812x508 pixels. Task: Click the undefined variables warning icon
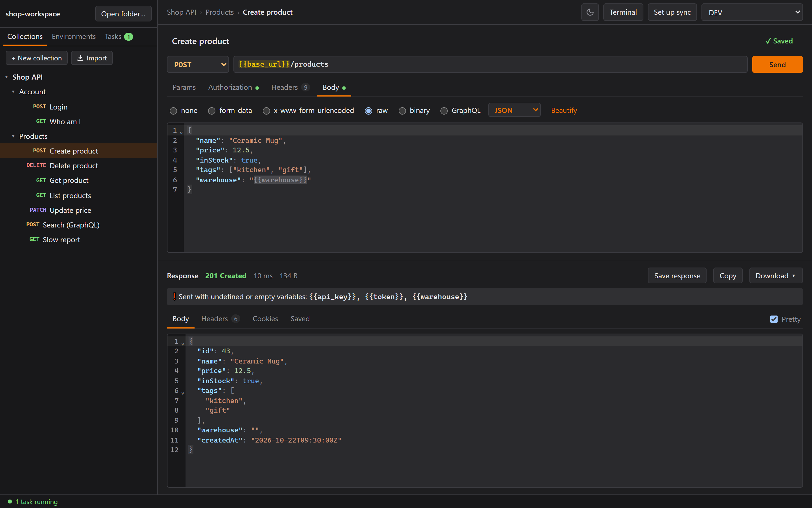175,296
